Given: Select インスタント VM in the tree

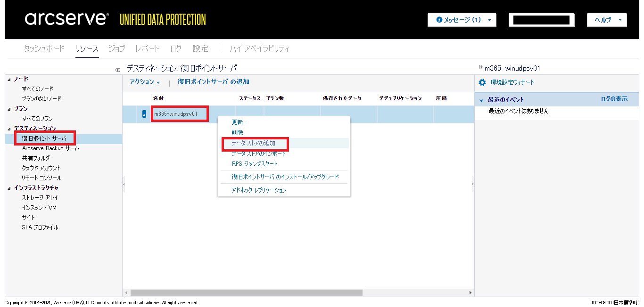Looking at the screenshot, I should [39, 208].
